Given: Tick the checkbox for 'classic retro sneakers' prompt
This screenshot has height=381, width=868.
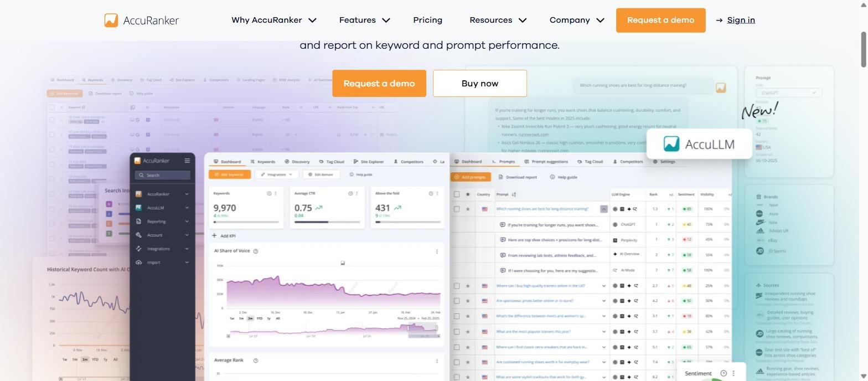Looking at the screenshot, I should (457, 347).
